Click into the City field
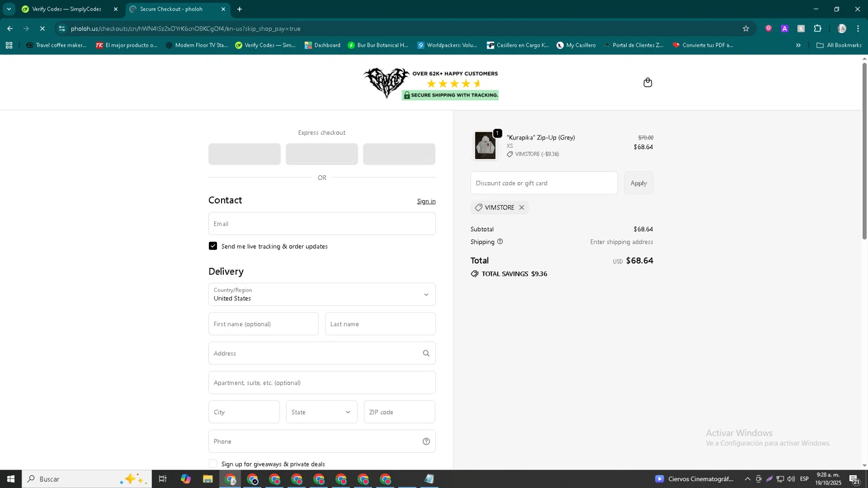The image size is (868, 488). coord(244,412)
